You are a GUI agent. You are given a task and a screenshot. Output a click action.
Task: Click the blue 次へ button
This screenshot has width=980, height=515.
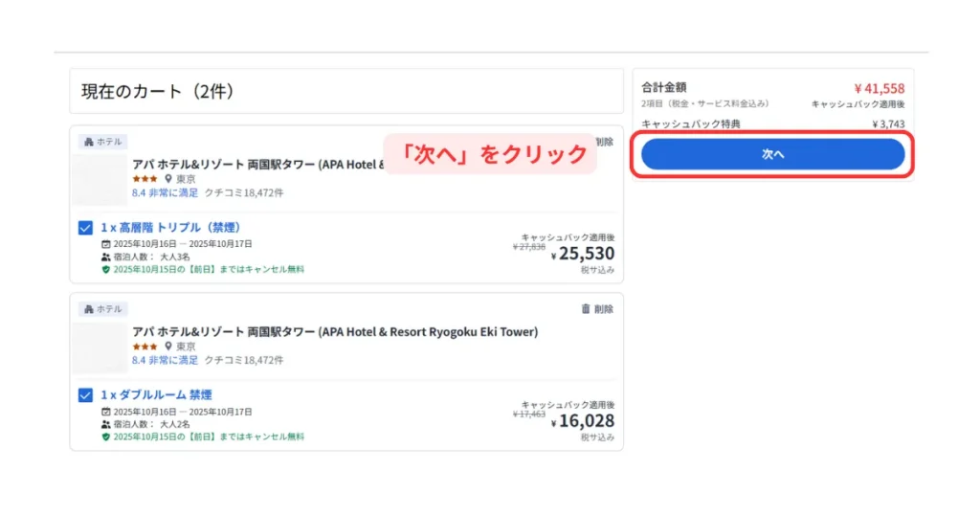pos(772,154)
